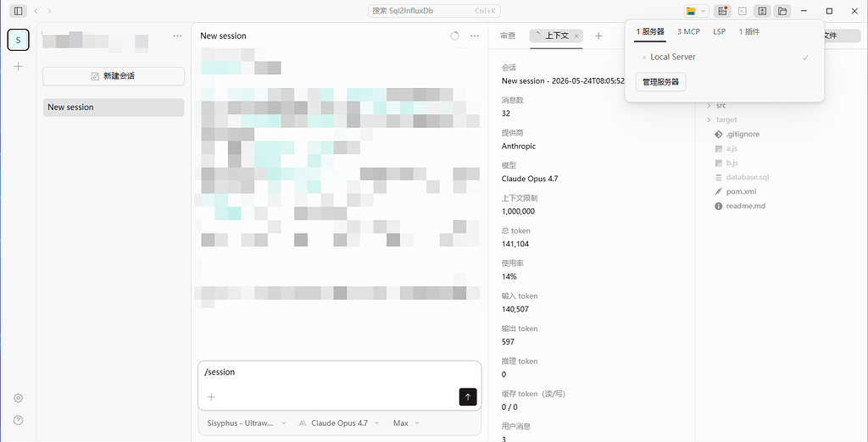Add a new tab with plus
Image resolution: width=868 pixels, height=442 pixels.
[x=598, y=36]
